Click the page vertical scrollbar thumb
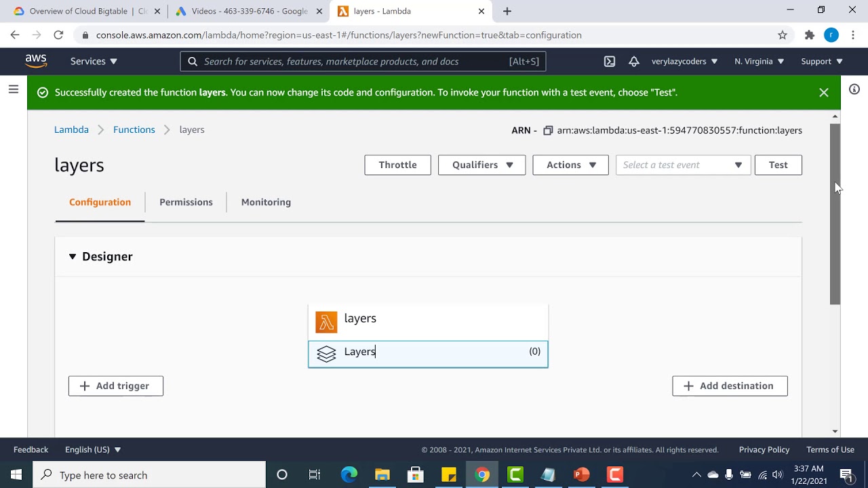868x488 pixels. coord(835,213)
